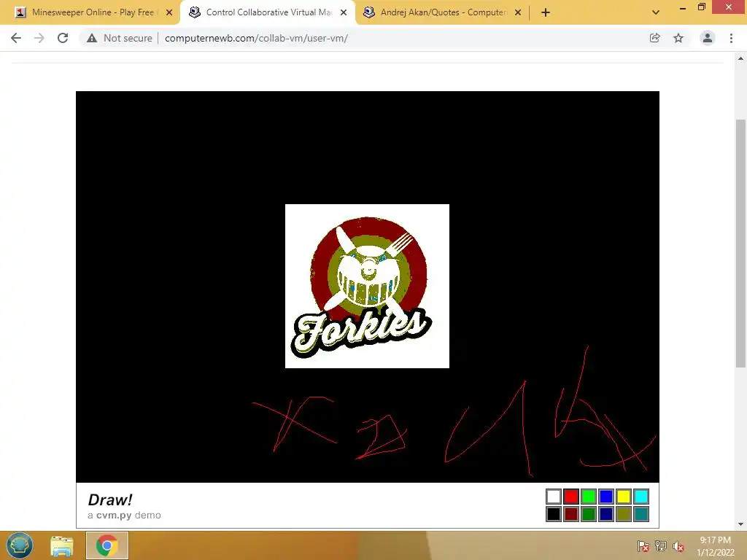Click the browser forward arrow
The image size is (747, 560).
tap(39, 38)
